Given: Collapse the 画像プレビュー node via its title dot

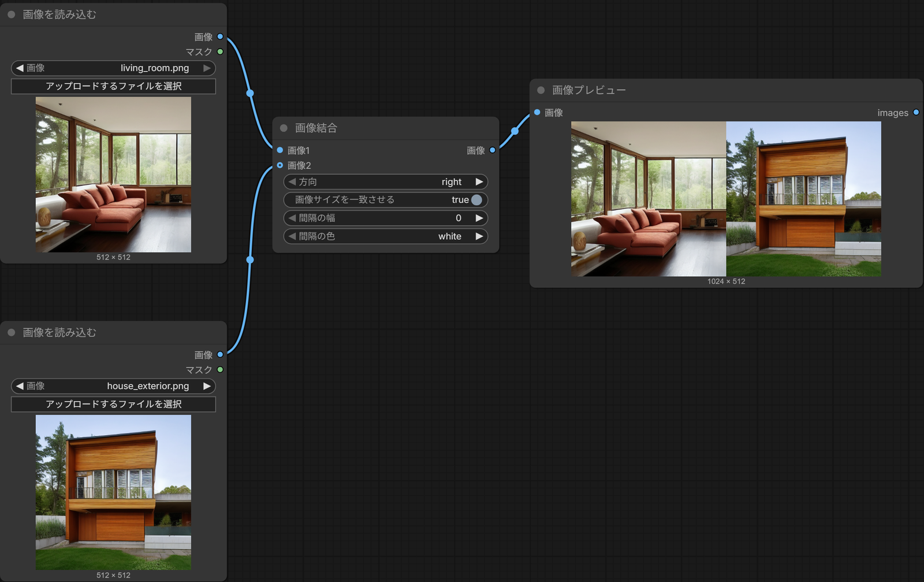Looking at the screenshot, I should [x=541, y=90].
